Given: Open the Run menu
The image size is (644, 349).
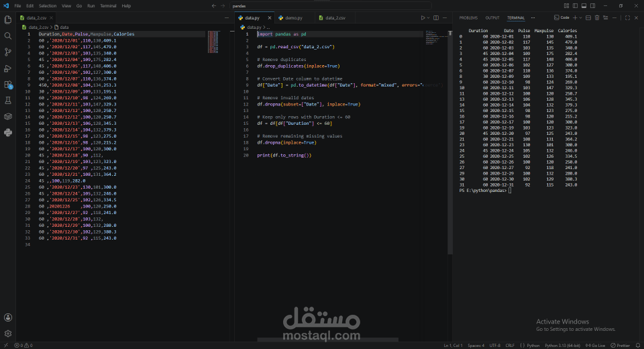Looking at the screenshot, I should [x=91, y=6].
